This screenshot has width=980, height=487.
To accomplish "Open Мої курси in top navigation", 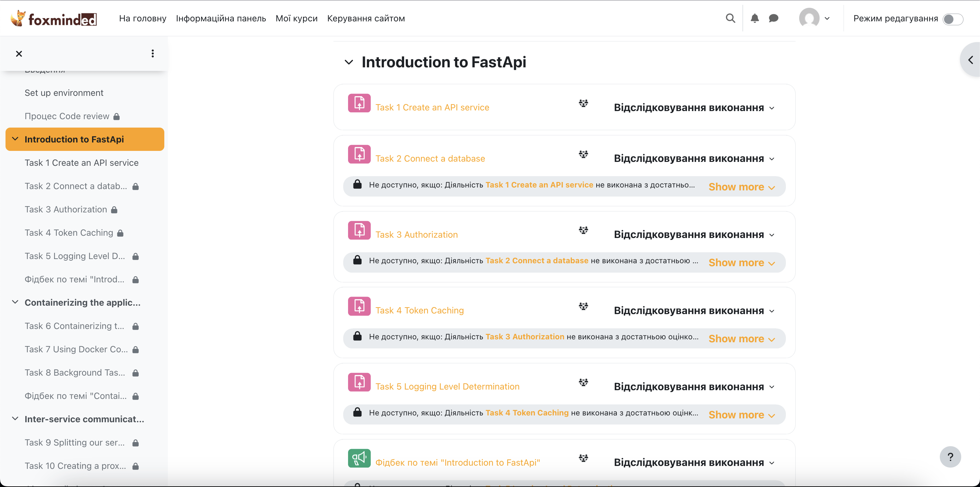I will [x=296, y=18].
